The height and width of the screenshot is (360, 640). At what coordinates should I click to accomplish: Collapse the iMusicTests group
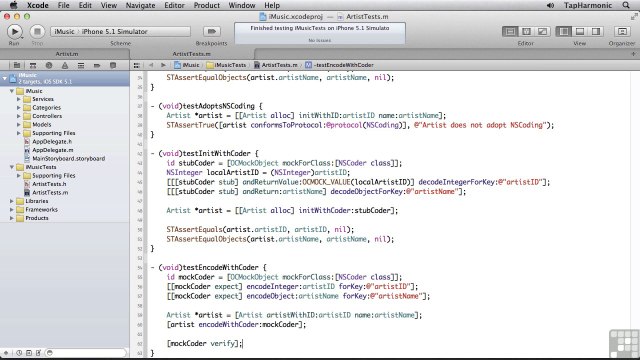point(12,167)
